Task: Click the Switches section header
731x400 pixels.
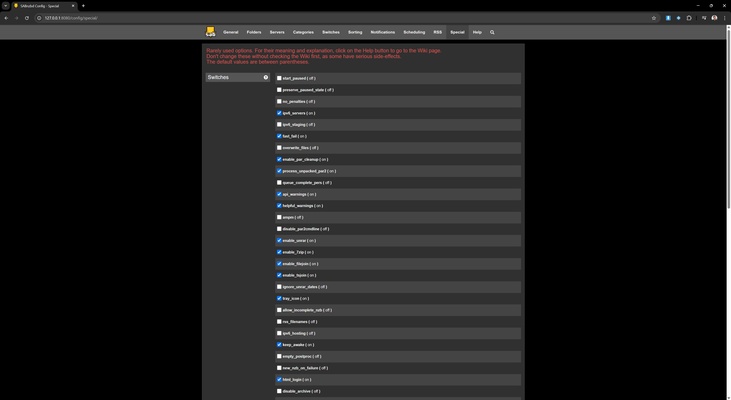Action: tap(238, 77)
